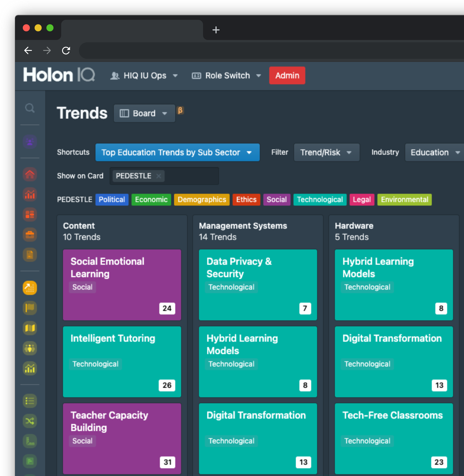
Task: Open the orange dashboard layout sidebar icon
Action: click(x=30, y=214)
